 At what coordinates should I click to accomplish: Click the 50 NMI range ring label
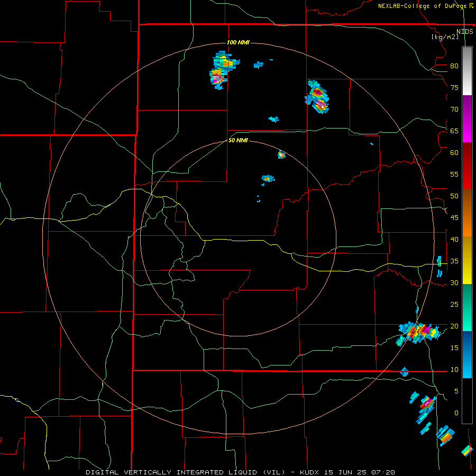(x=238, y=140)
